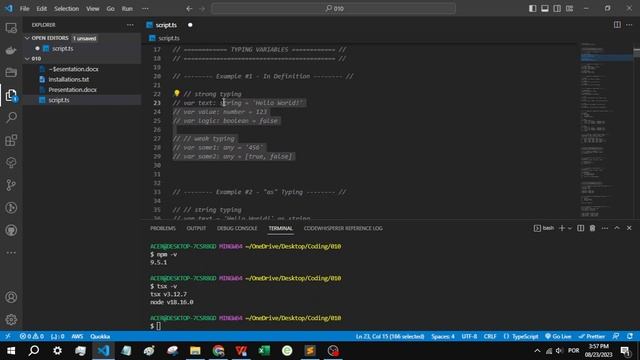Open the remote window indicator in status bar
The width and height of the screenshot is (640, 360).
(x=8, y=336)
